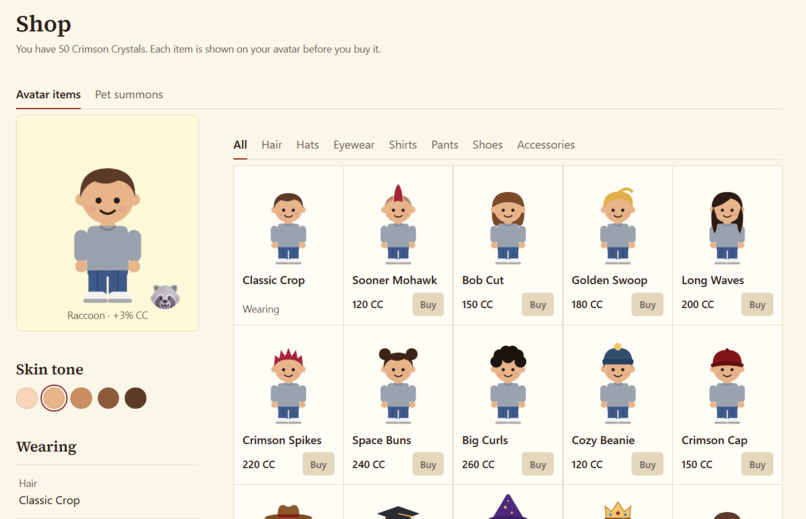The height and width of the screenshot is (519, 806).
Task: Buy the Big Curls hairstyle
Action: (x=538, y=464)
